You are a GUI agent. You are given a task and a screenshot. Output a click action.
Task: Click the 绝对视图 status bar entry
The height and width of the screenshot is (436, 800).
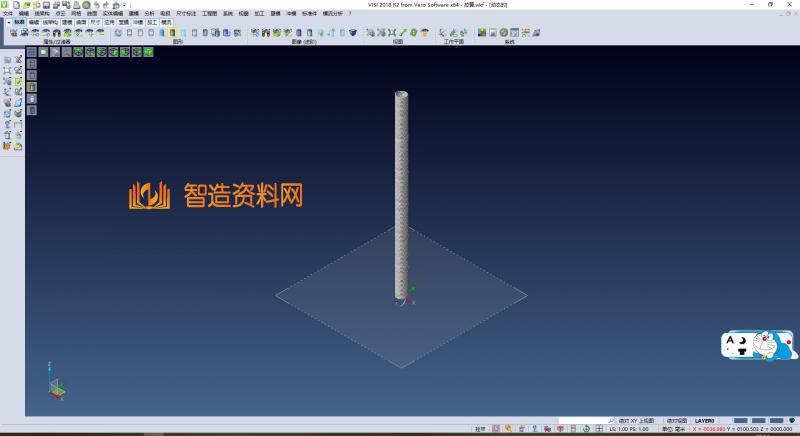[x=677, y=421]
